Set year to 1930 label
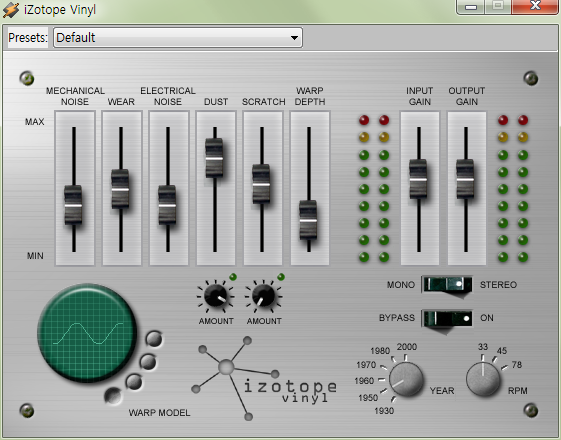 [384, 411]
